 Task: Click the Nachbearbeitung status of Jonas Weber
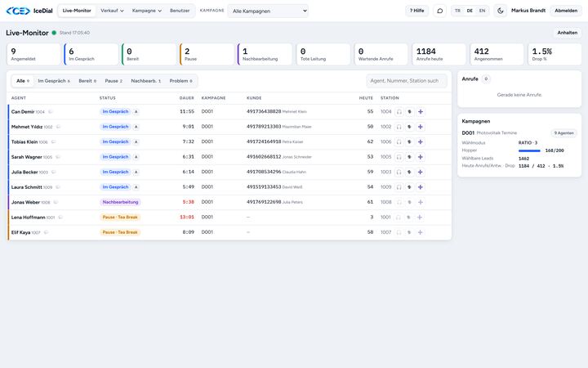coord(120,202)
